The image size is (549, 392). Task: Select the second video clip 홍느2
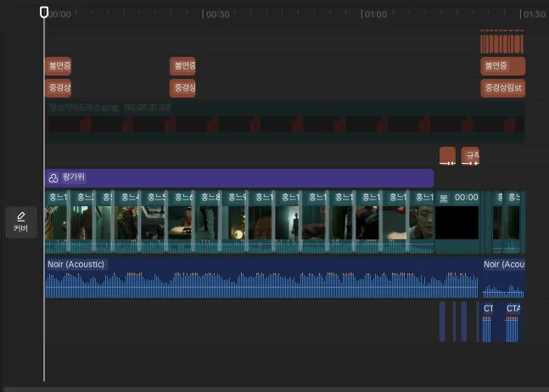pyautogui.click(x=82, y=222)
